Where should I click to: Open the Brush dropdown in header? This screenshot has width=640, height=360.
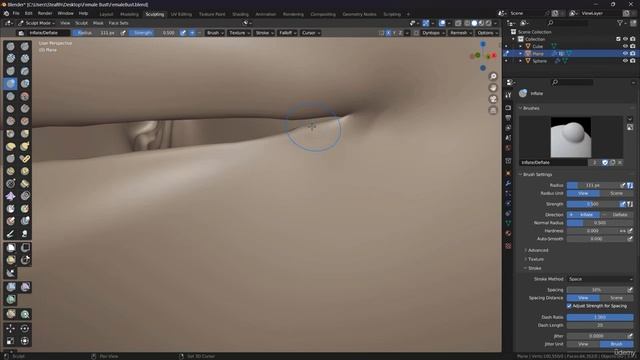(x=215, y=33)
